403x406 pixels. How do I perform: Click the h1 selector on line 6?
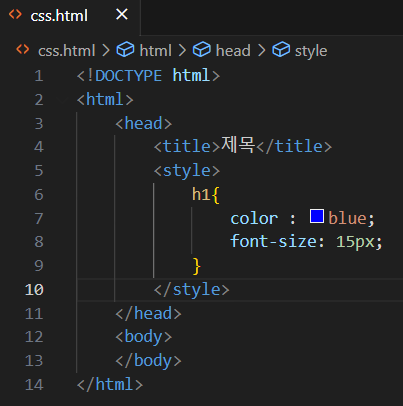(x=201, y=194)
